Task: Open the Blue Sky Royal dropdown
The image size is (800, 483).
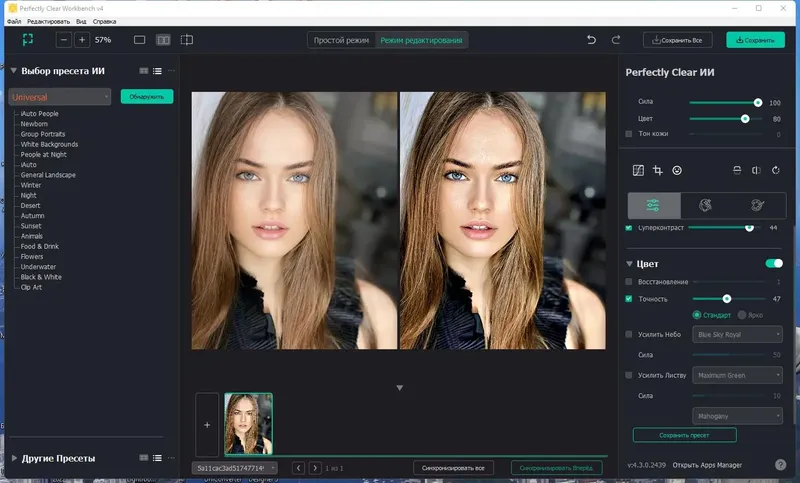Action: point(737,335)
